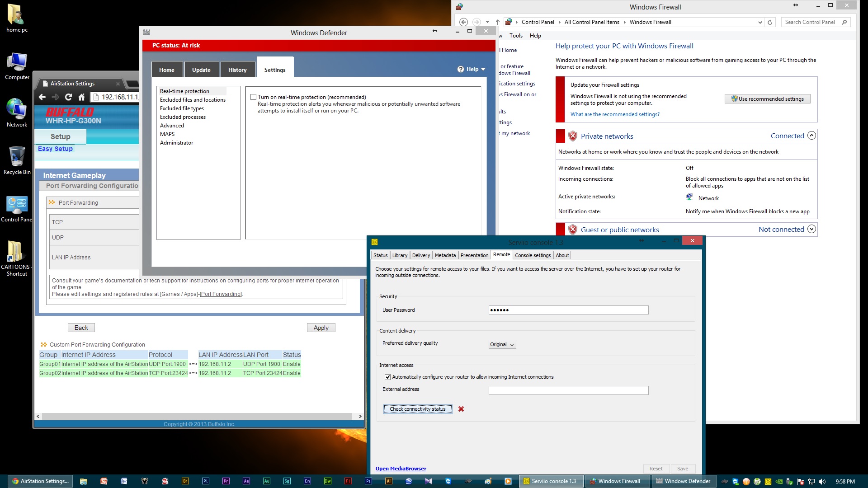Click in the Serviio External address field
868x488 pixels.
[x=568, y=390]
